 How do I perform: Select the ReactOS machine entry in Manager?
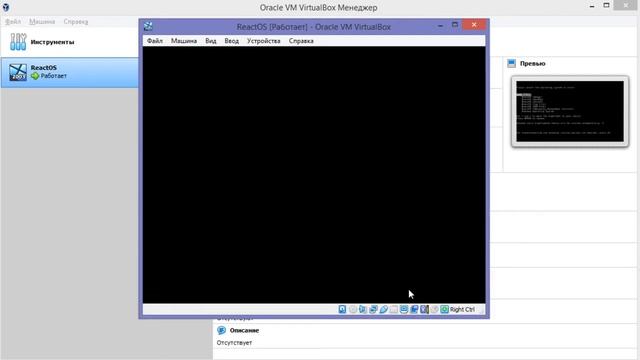[69, 72]
